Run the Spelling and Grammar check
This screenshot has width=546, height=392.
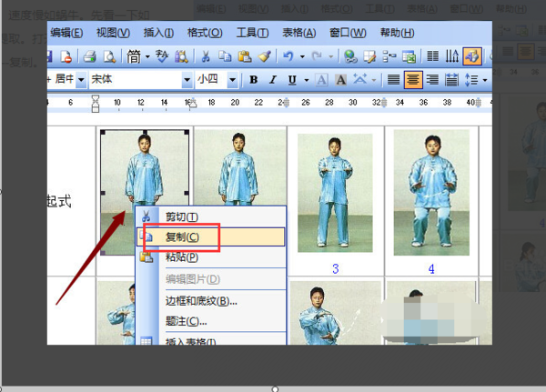point(162,56)
